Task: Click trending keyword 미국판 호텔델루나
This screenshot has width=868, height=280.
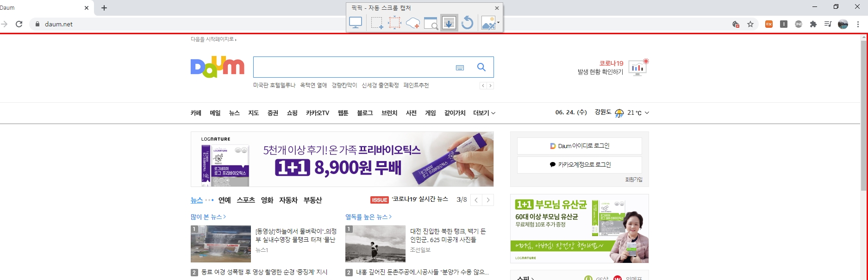Action: pos(274,85)
